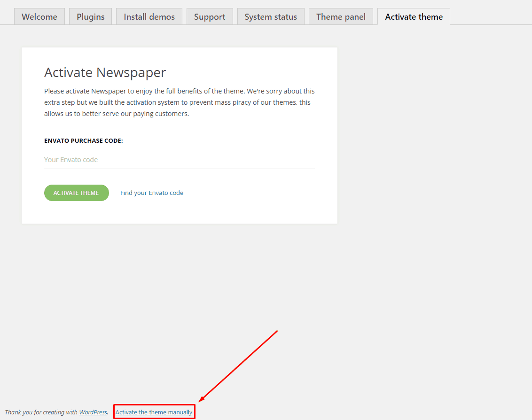Select the Activate theme tab

(414, 16)
